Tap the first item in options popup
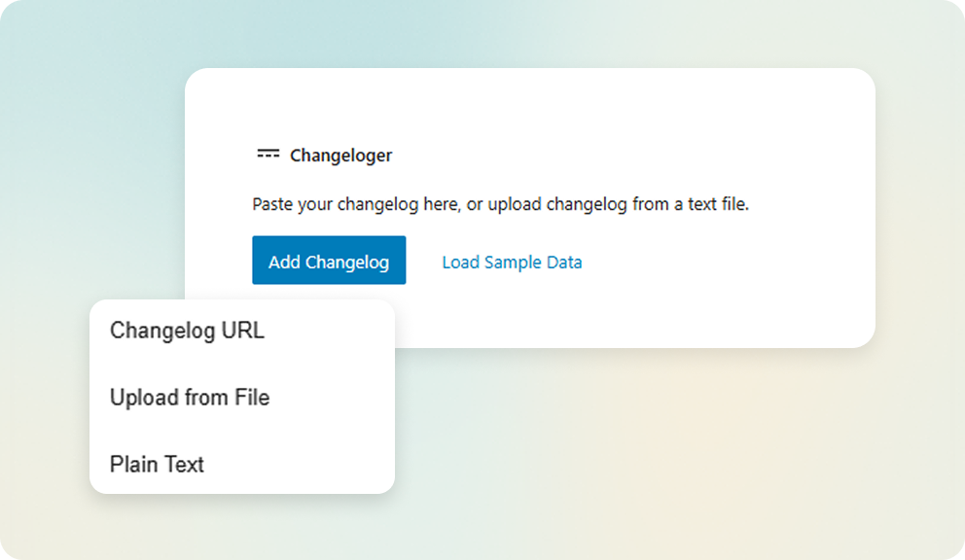 point(187,331)
